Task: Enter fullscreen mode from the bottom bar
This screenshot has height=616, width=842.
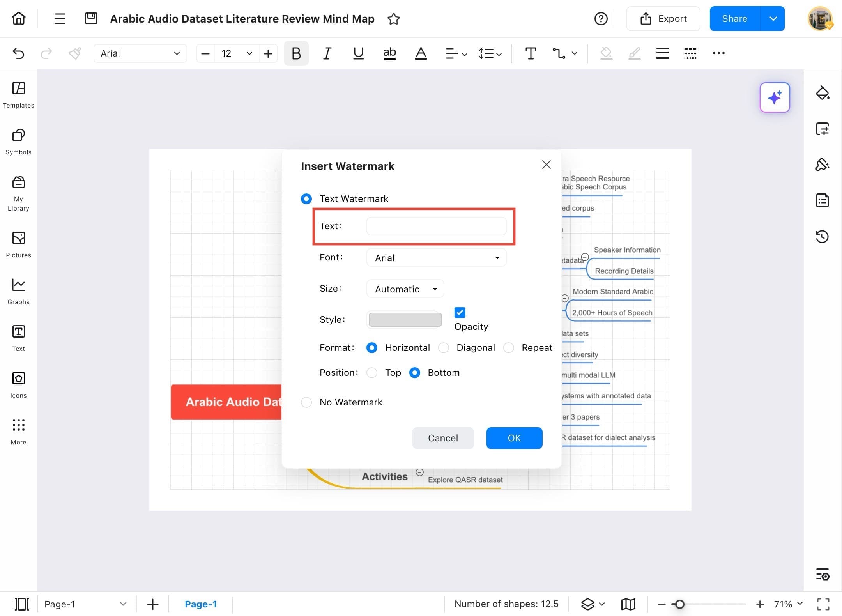Action: coord(823,604)
